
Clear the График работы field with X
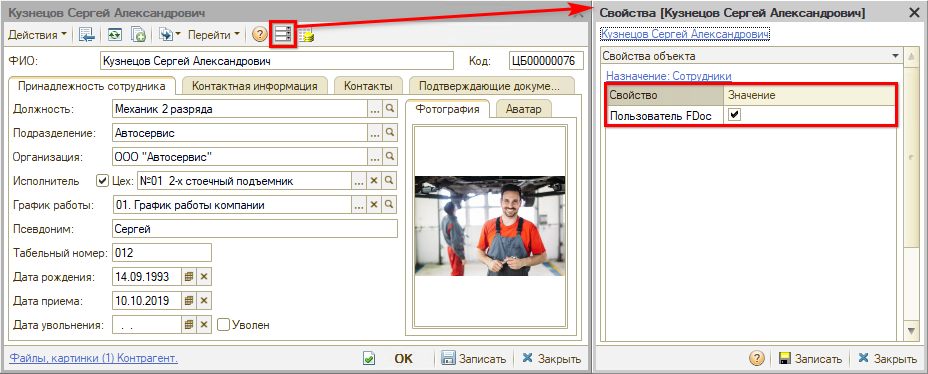[374, 205]
